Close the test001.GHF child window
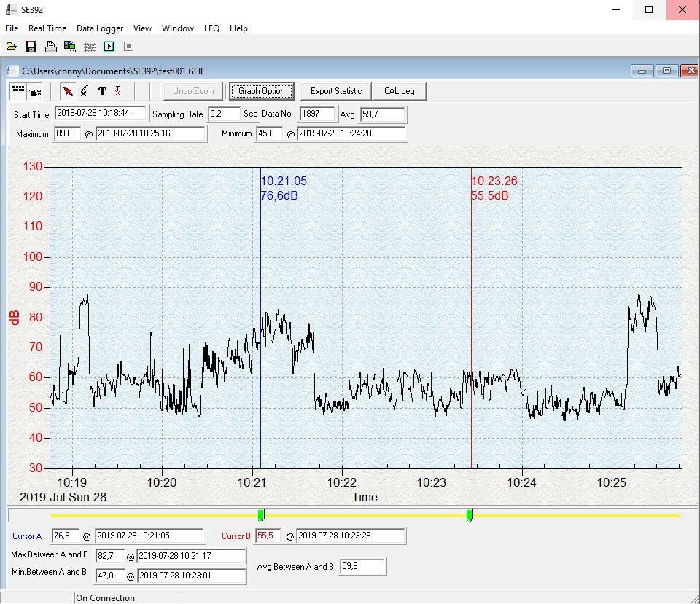700x604 pixels. (x=690, y=71)
